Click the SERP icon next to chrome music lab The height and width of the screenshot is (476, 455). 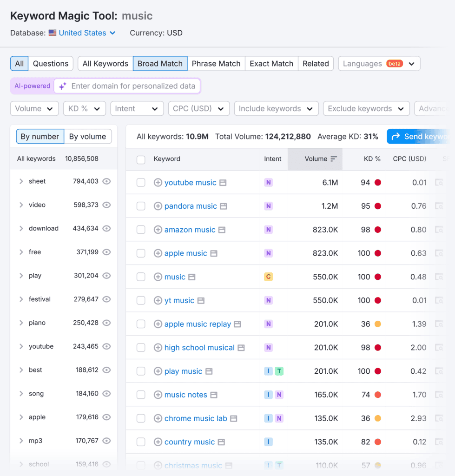click(234, 418)
